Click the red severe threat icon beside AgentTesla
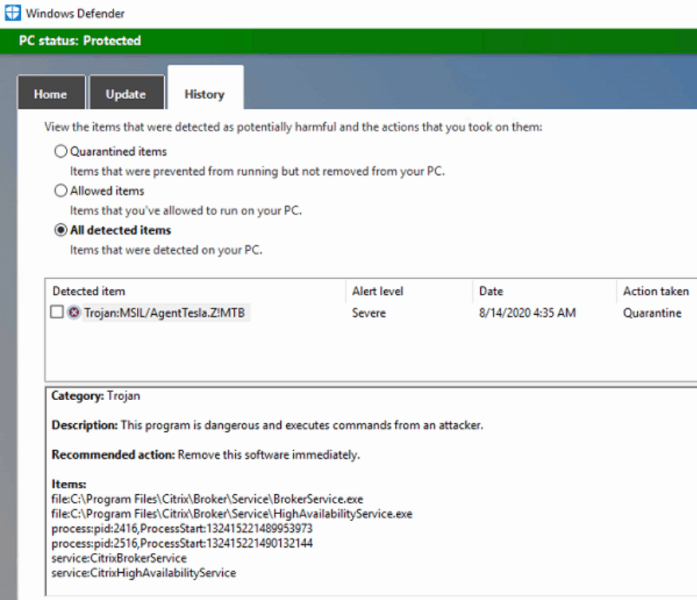 pos(74,313)
